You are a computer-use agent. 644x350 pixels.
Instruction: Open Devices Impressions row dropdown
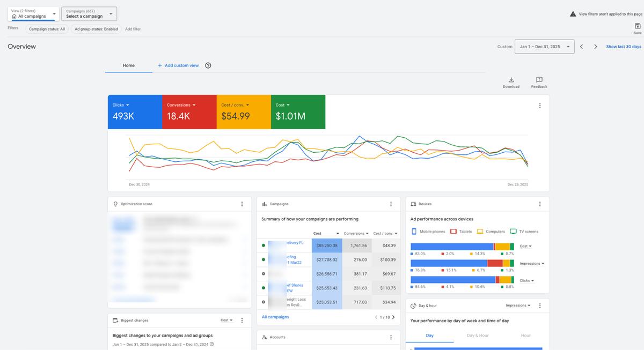(532, 264)
